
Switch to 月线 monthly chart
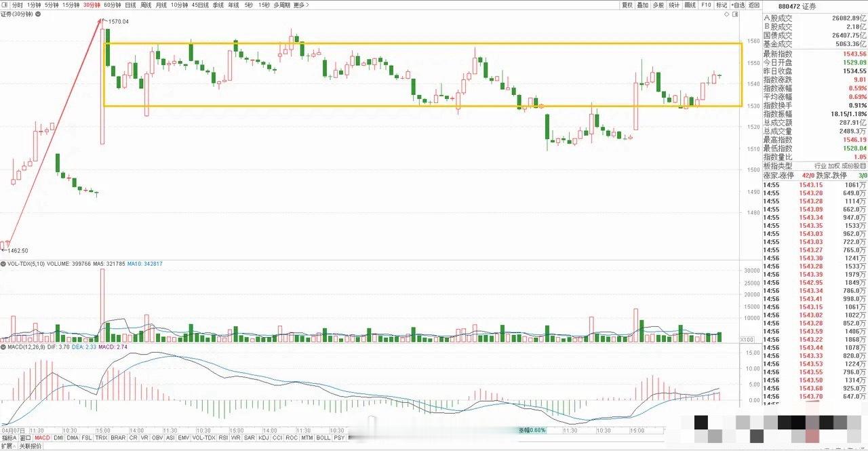[x=161, y=5]
